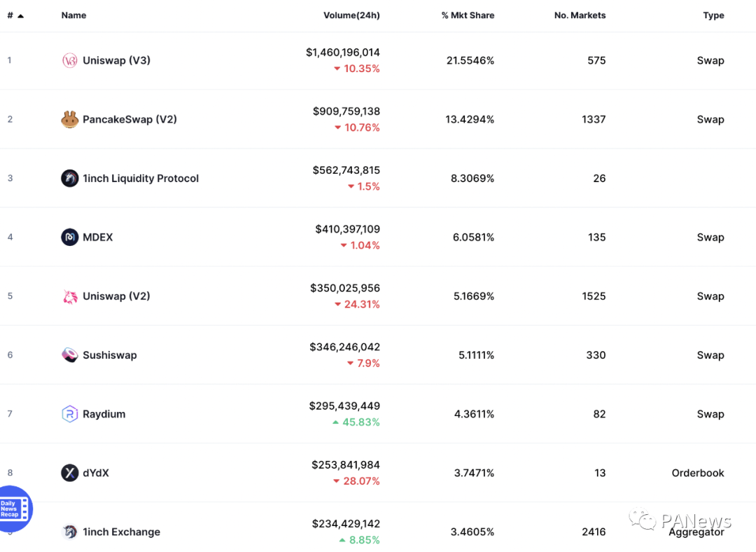Sort by % Mkt Share header
The height and width of the screenshot is (552, 756).
tap(468, 15)
